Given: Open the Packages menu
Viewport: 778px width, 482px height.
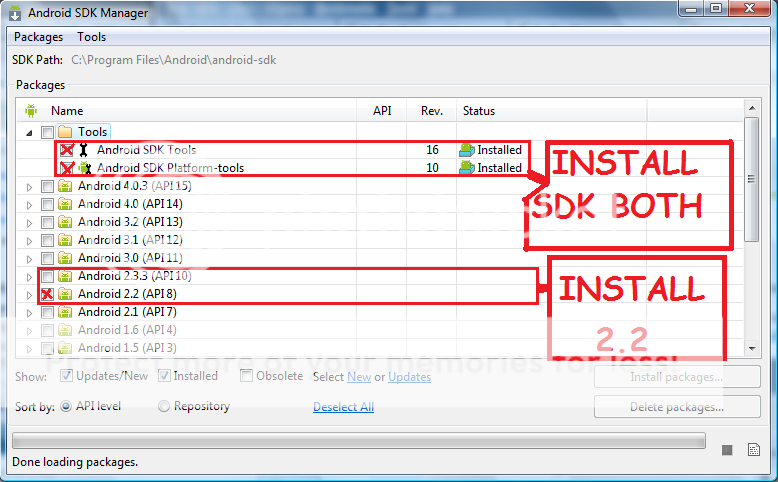Looking at the screenshot, I should (38, 37).
